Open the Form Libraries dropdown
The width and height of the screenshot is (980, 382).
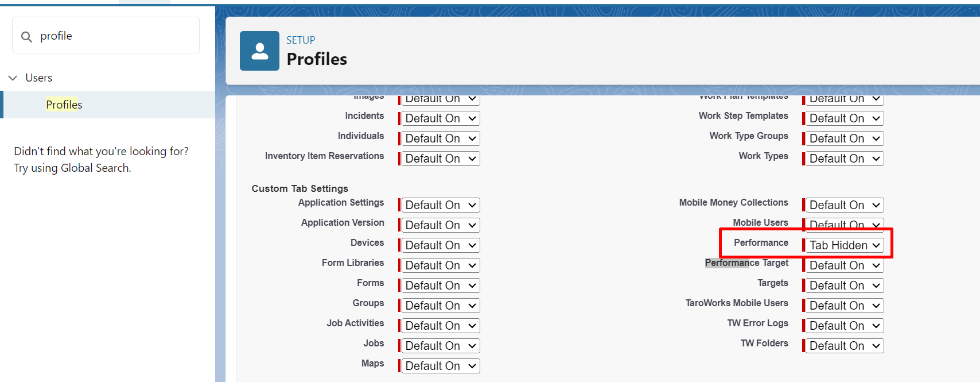tap(440, 265)
